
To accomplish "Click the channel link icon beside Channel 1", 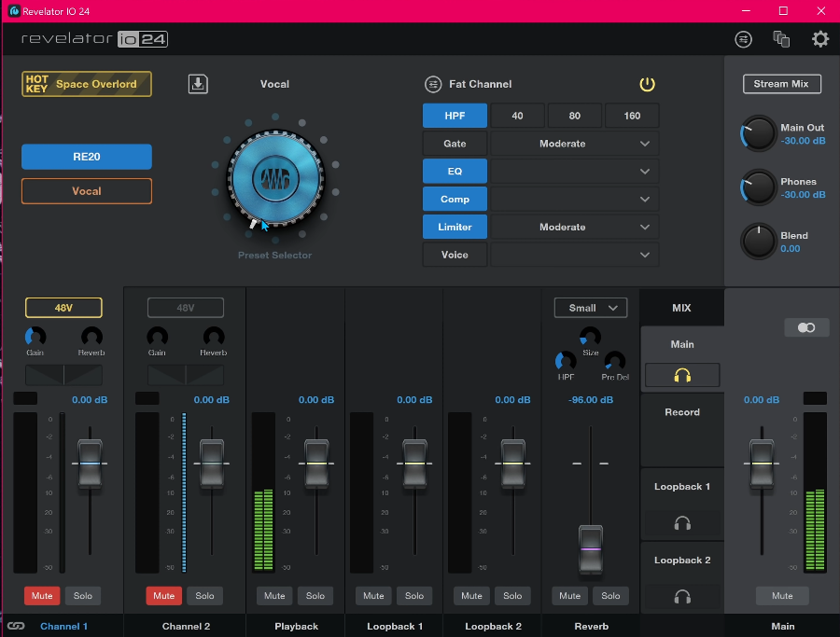I will click(x=16, y=626).
